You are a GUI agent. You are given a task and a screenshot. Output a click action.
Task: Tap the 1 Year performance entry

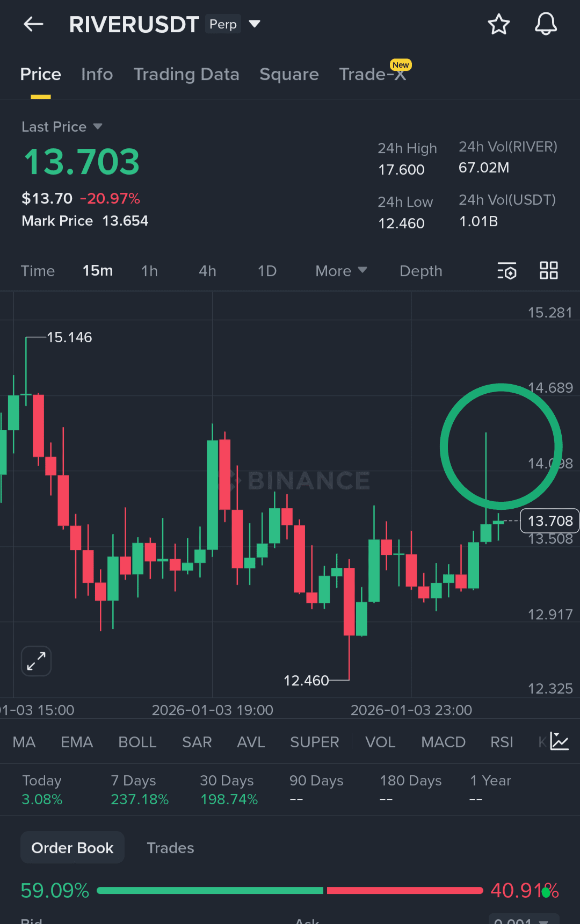(490, 790)
